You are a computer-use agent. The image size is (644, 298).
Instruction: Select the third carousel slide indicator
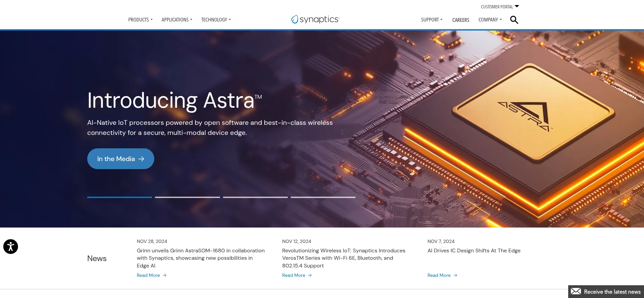point(255,197)
